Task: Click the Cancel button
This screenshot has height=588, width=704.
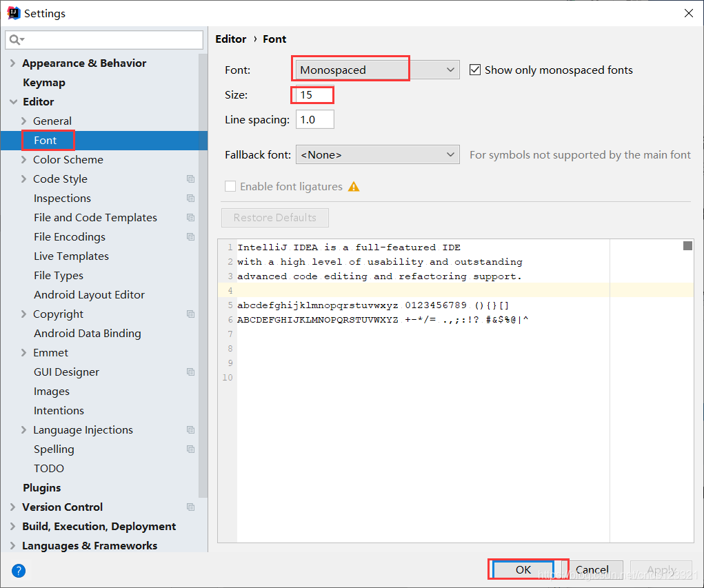Action: (592, 569)
